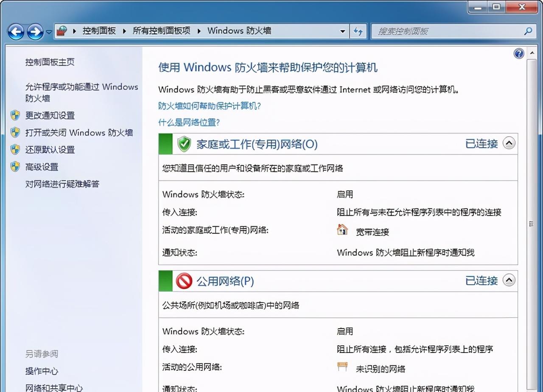The image size is (543, 392).
Task: Click 阻止所有与未在允许程序列表中的程序的连接 value
Action: 419,212
